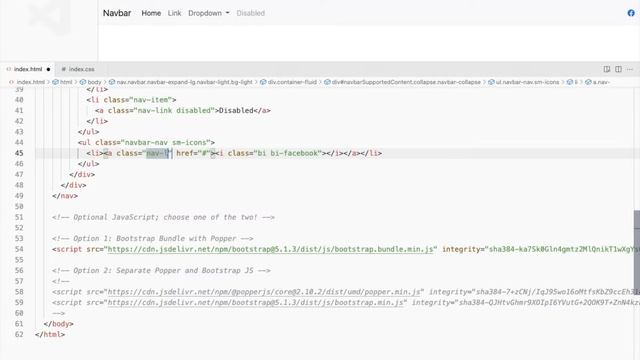The width and height of the screenshot is (640, 360).
Task: Click the unsaved dot on index.html tab
Action: tap(48, 69)
